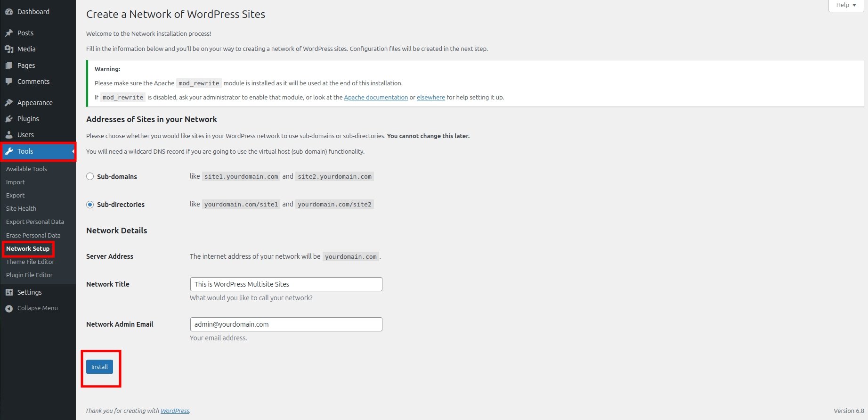Open the Comments menu label
This screenshot has width=868, height=420.
coord(33,82)
